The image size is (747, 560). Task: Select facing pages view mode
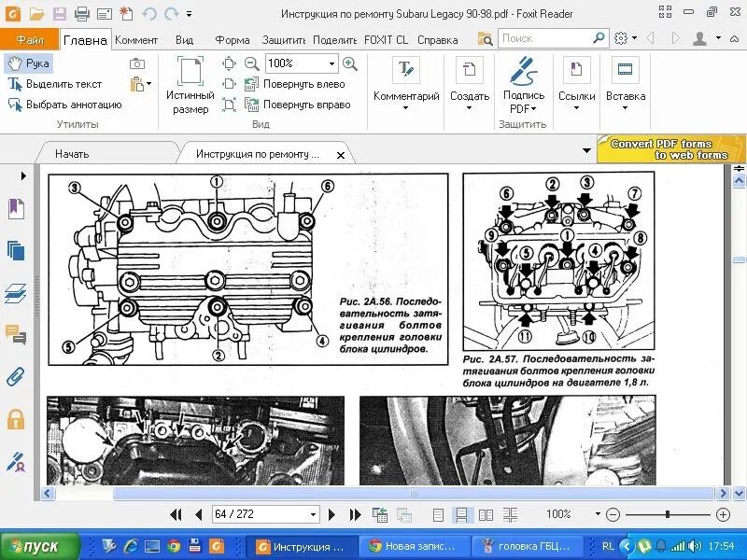click(486, 515)
